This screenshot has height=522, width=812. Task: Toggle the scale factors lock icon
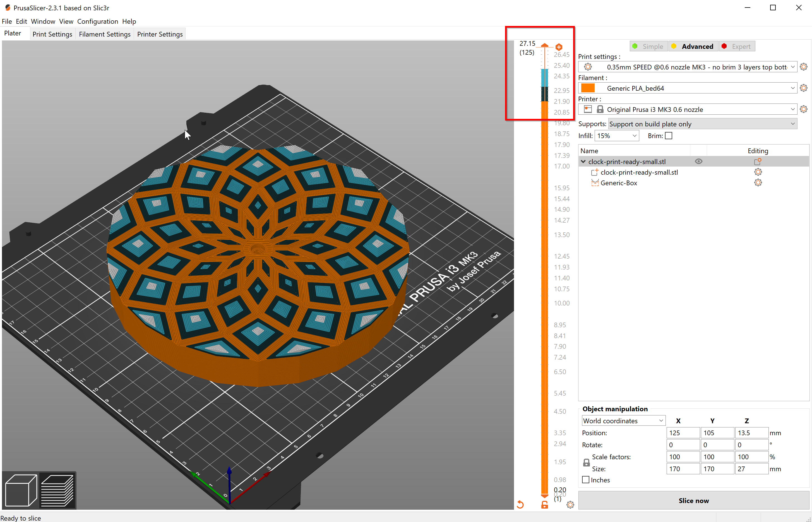[x=586, y=463]
